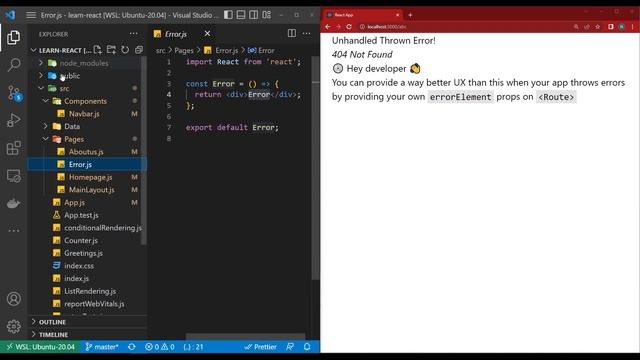Toggle the secondary side bar layout icon
This screenshot has width=640, height=360.
(x=253, y=15)
